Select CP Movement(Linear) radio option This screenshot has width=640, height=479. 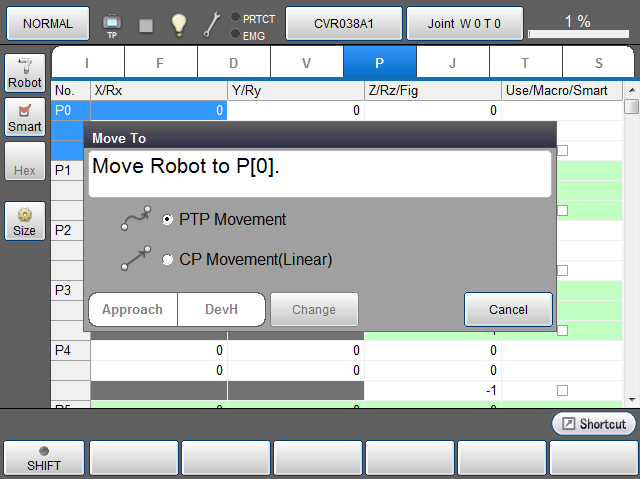(167, 260)
